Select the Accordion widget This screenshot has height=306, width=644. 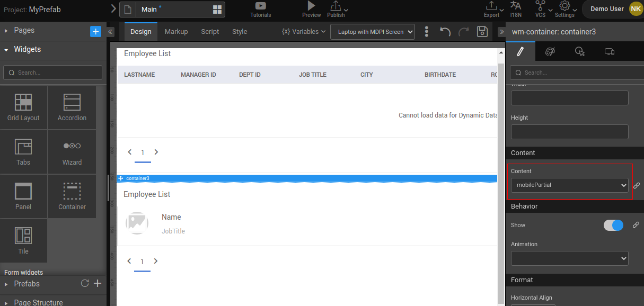tap(72, 107)
